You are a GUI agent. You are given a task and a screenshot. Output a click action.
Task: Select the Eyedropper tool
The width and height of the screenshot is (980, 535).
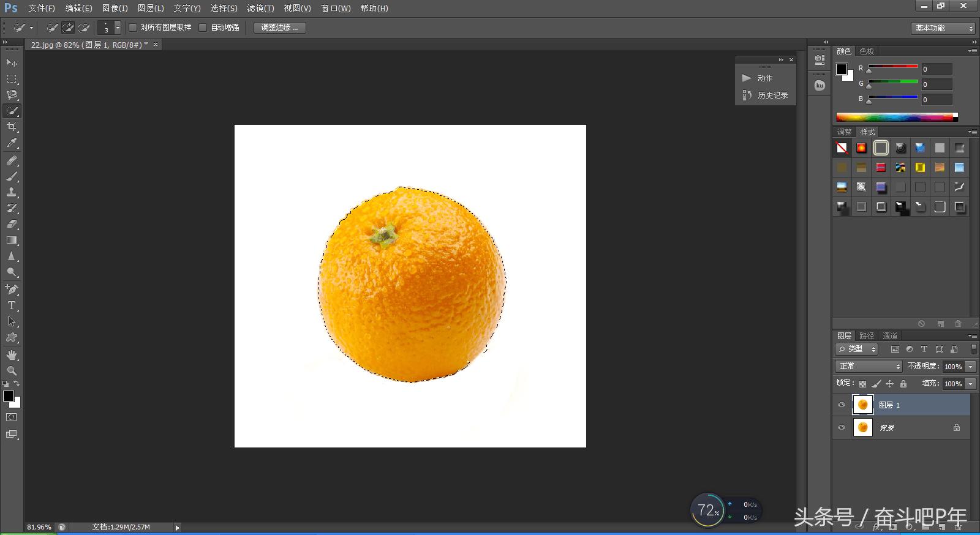(x=12, y=143)
